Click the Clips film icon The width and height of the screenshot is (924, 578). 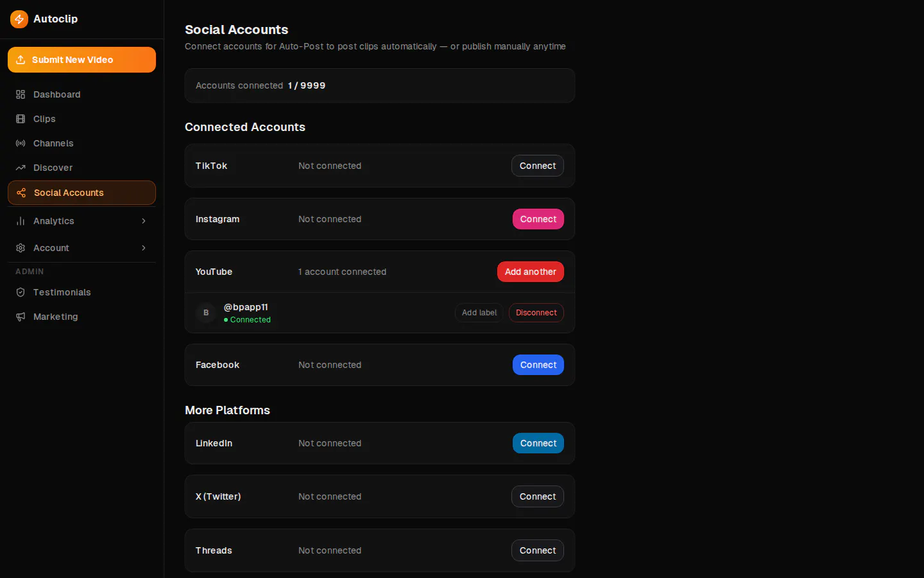point(21,119)
